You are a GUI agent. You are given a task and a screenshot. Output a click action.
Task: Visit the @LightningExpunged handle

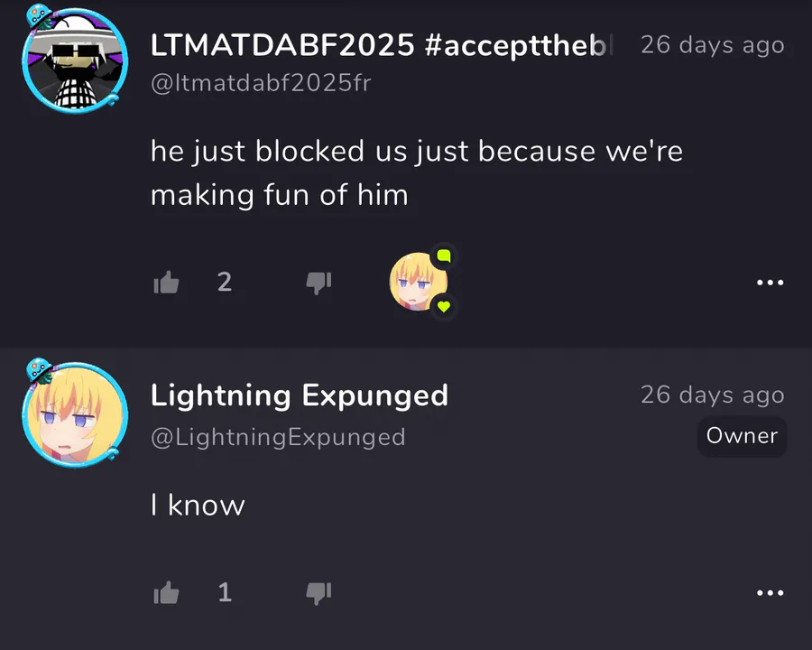tap(278, 438)
